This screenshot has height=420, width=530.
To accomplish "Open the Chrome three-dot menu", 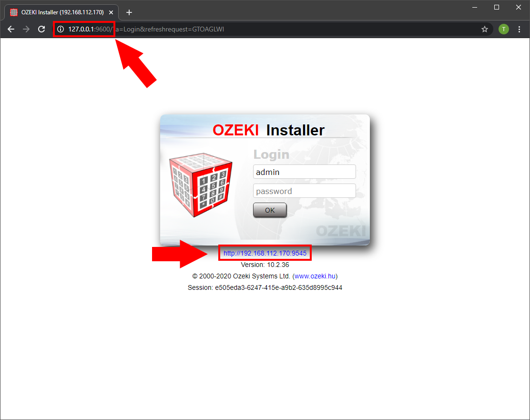I will 519,29.
